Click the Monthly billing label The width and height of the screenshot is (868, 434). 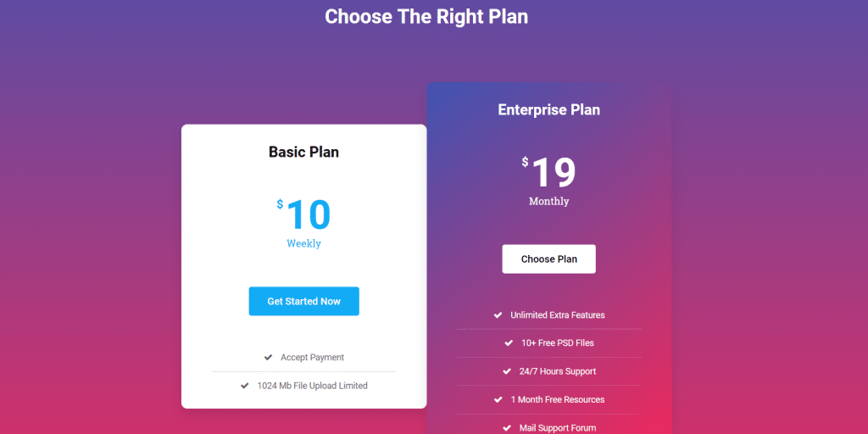point(549,202)
